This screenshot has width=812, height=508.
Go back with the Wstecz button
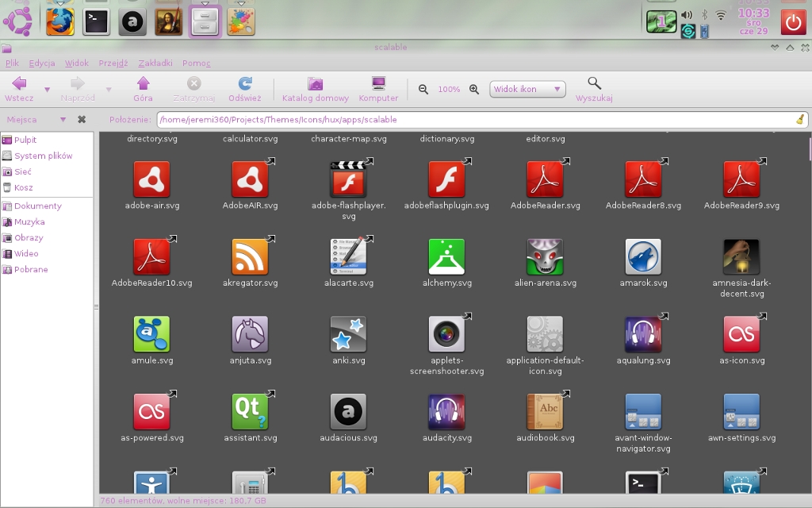pos(19,89)
